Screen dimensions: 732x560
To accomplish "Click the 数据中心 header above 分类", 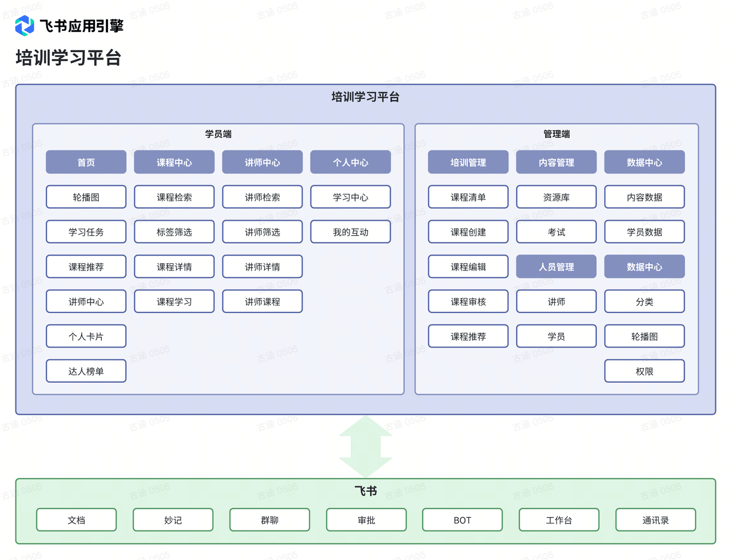I will (645, 267).
